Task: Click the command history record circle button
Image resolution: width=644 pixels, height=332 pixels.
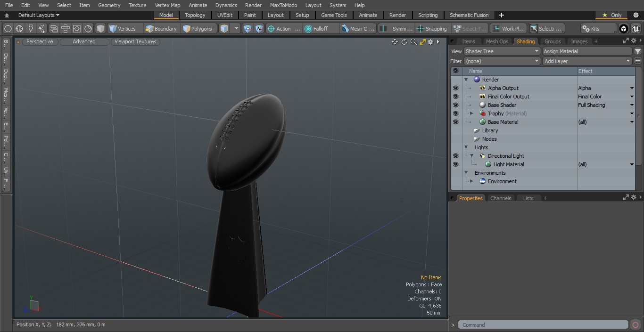Action: coord(635,325)
